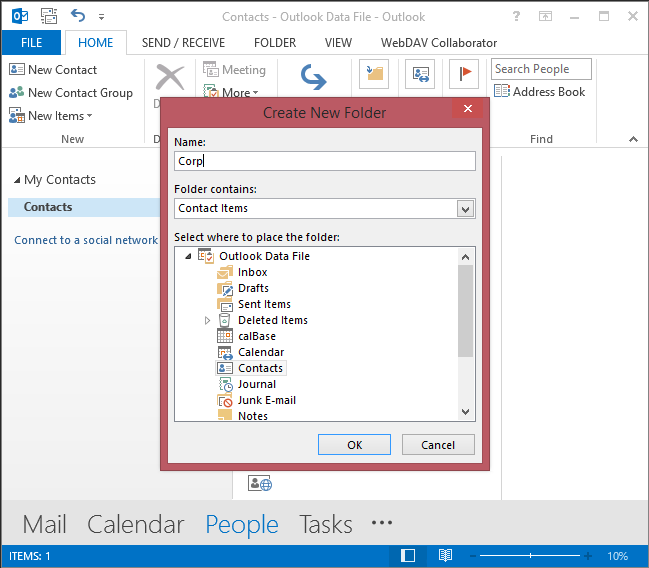Confirm with the OK button
The image size is (649, 568).
(x=354, y=445)
